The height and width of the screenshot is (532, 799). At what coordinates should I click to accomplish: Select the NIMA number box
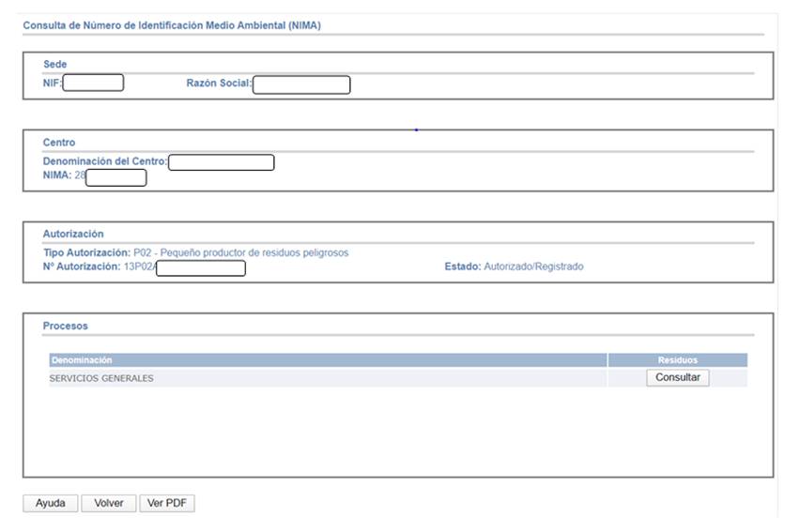[115, 177]
